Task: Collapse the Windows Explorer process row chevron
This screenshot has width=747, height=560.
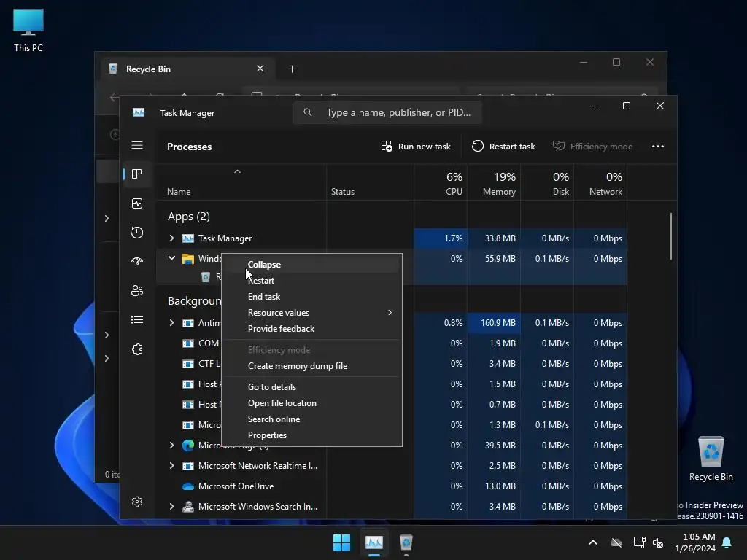Action: [x=171, y=259]
